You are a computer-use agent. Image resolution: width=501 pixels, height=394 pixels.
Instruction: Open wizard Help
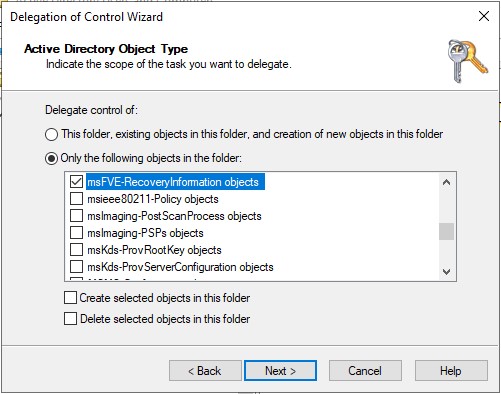[x=451, y=371]
